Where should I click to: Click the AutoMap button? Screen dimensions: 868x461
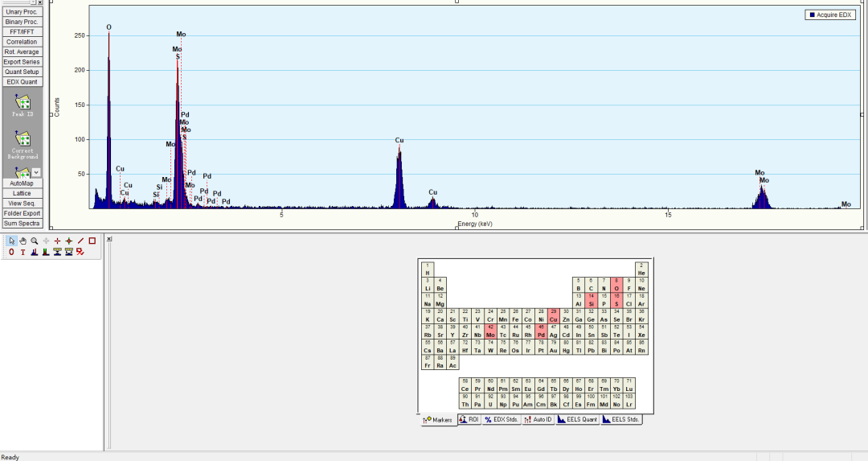(23, 183)
